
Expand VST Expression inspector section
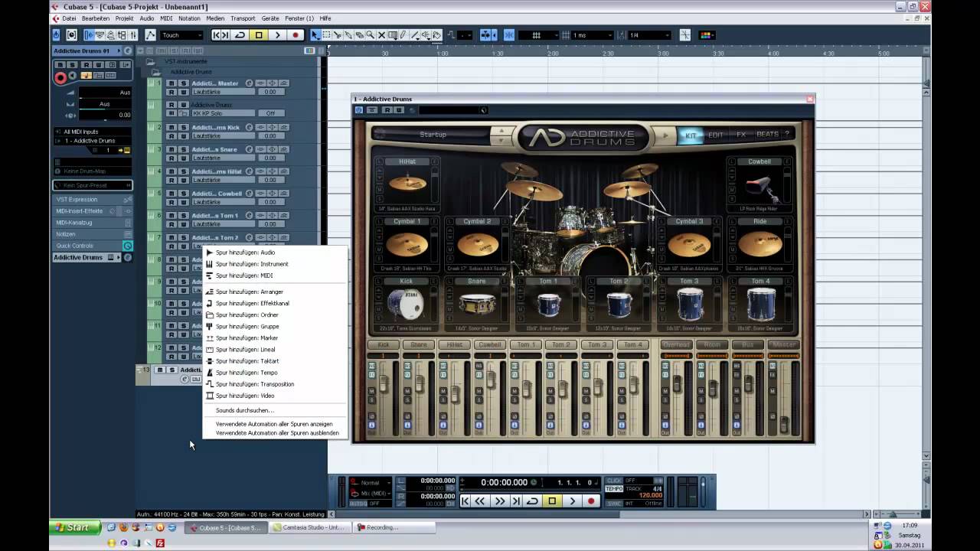[92, 199]
